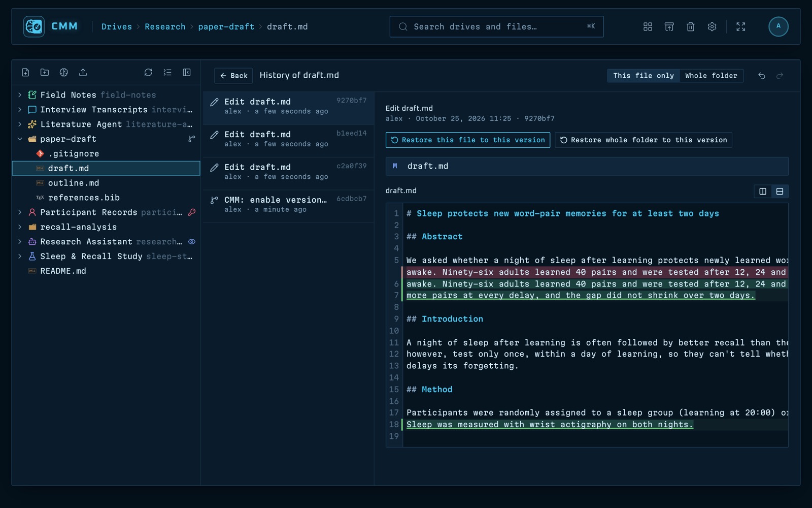Select commit 9270bf7 Edit draft.md
This screenshot has width=812, height=508.
point(288,108)
